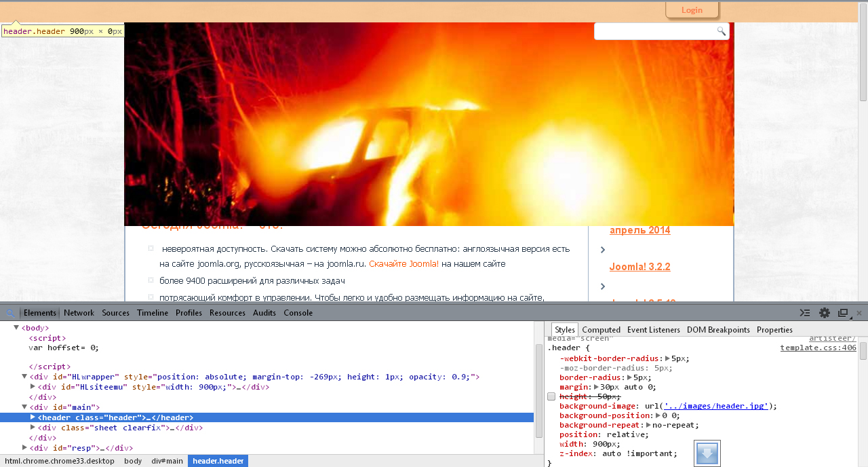Screen dimensions: 868x467
Task: Open the ../images/header.jpg URL link
Action: click(x=715, y=406)
